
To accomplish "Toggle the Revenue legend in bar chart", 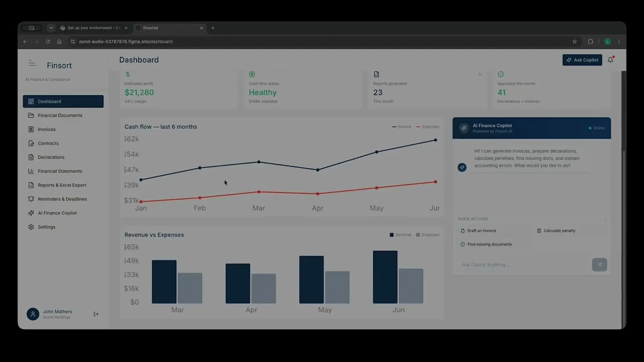I will (400, 235).
